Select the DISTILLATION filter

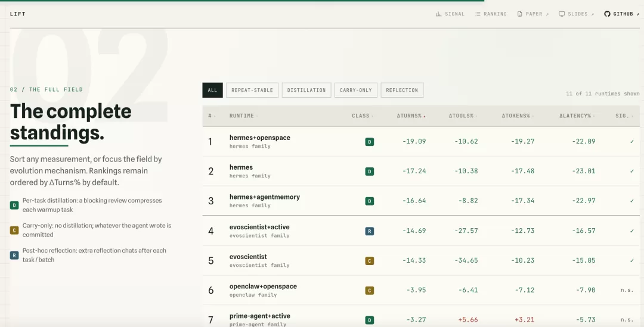pyautogui.click(x=306, y=91)
